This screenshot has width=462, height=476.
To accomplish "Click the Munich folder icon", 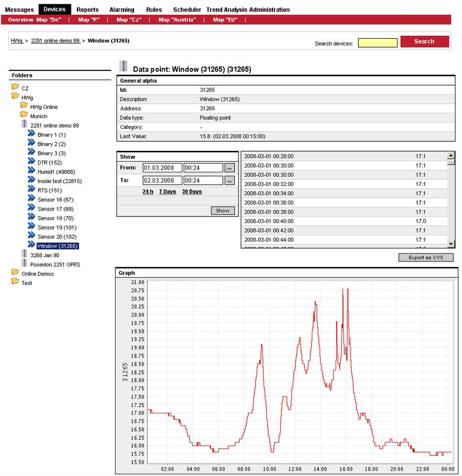I will pos(24,115).
